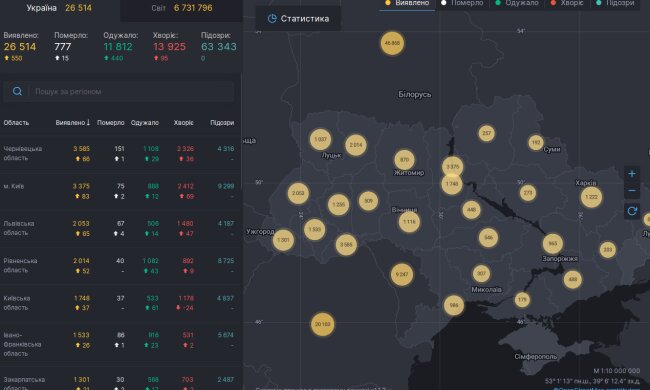Sort table by Область column header
Screen dimensions: 650x390
[x=16, y=123]
